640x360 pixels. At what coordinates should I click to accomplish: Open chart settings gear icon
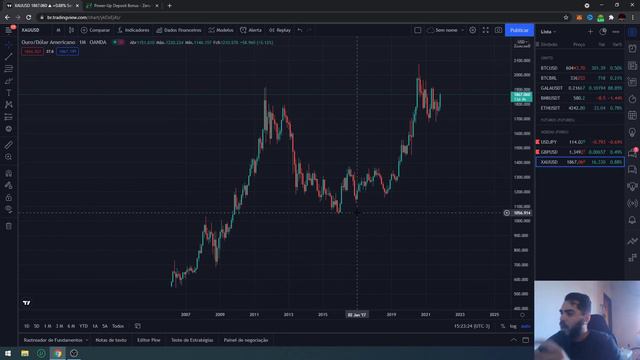click(473, 30)
